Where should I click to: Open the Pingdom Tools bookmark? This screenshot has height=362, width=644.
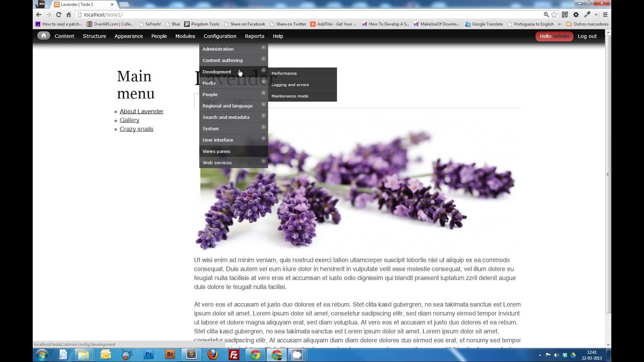click(202, 24)
